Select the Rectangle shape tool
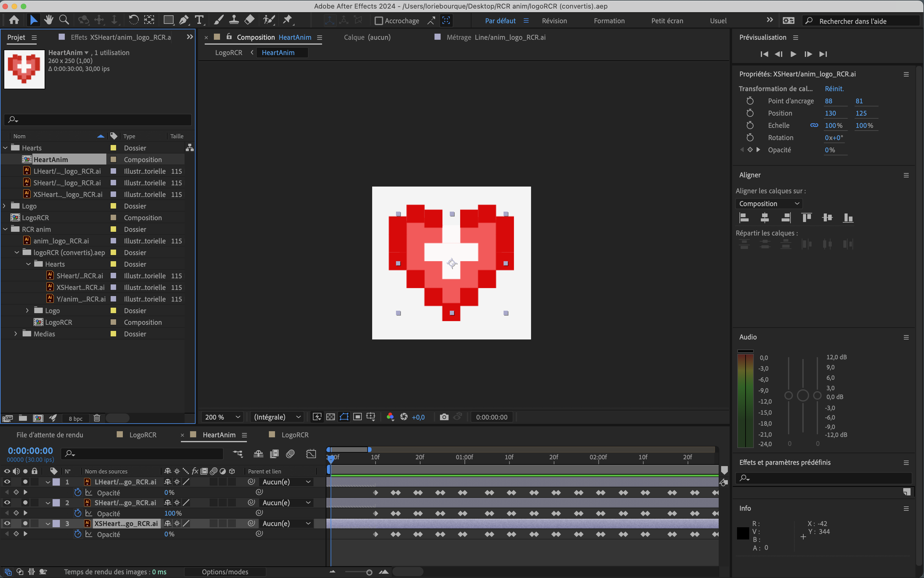 [x=168, y=20]
